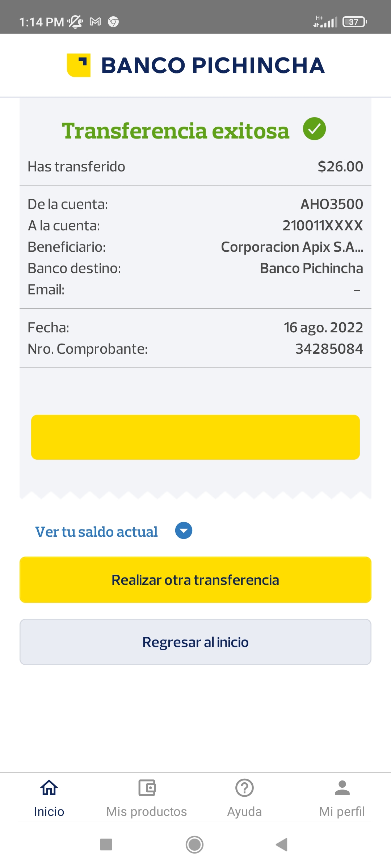Tap the battery indicator in status bar

tap(354, 22)
